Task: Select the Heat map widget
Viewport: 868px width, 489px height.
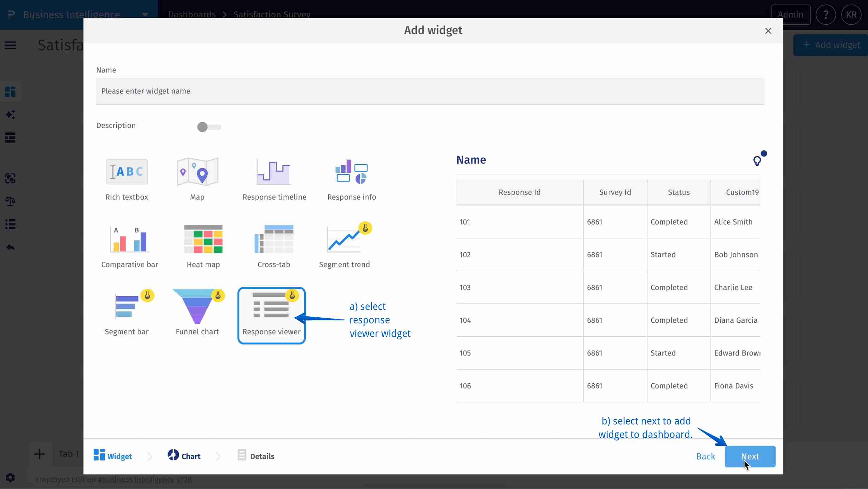Action: point(203,240)
